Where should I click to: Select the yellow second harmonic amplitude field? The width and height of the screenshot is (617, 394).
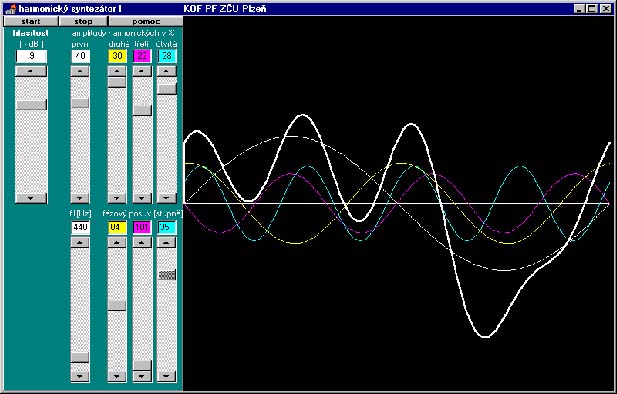coord(117,56)
